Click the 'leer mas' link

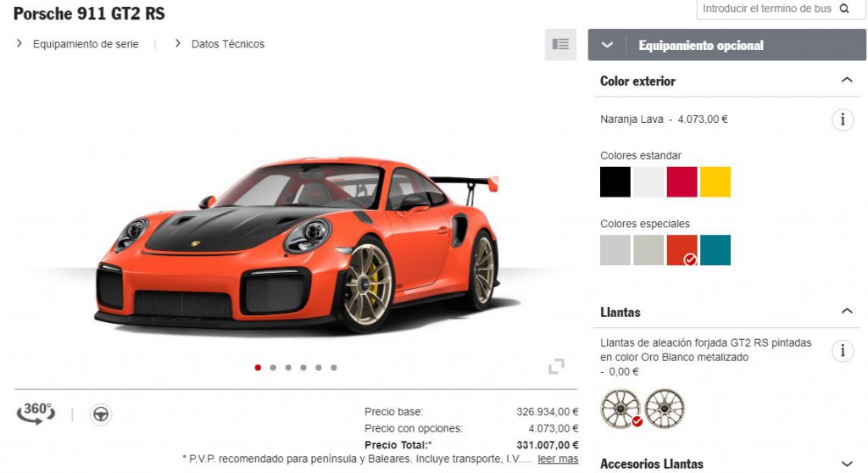[558, 459]
